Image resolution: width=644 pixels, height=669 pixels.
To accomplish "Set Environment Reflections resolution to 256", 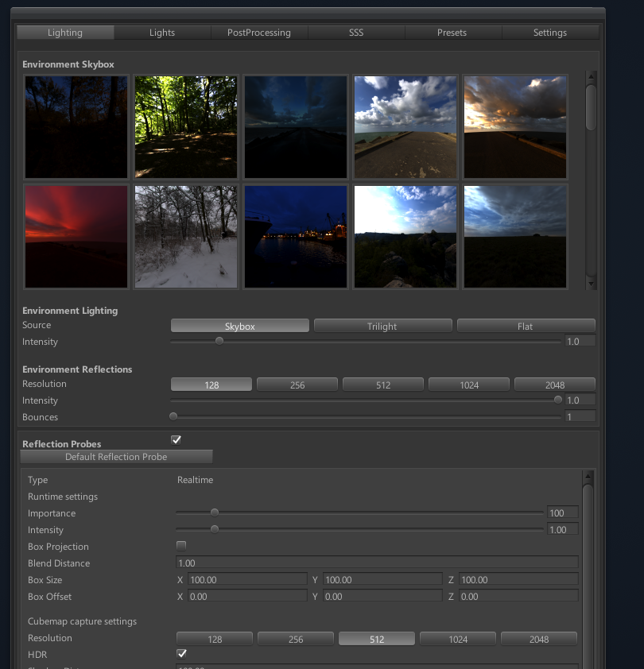I will click(297, 385).
